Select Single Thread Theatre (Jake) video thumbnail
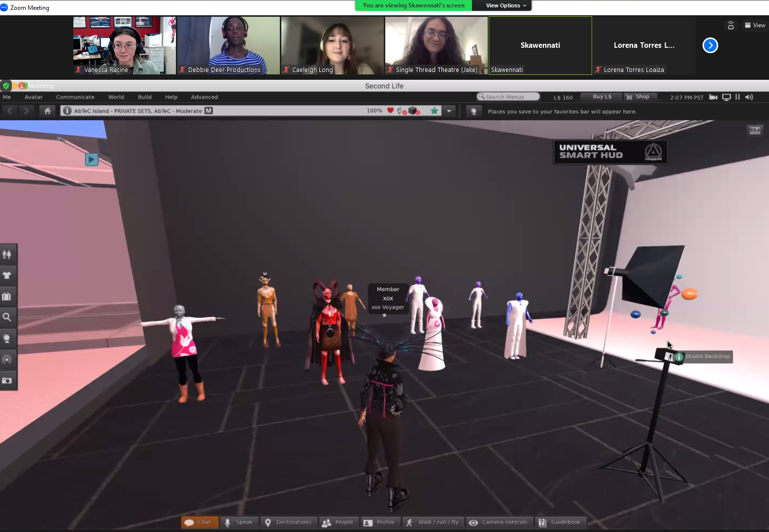Image resolution: width=769 pixels, height=532 pixels. click(436, 45)
